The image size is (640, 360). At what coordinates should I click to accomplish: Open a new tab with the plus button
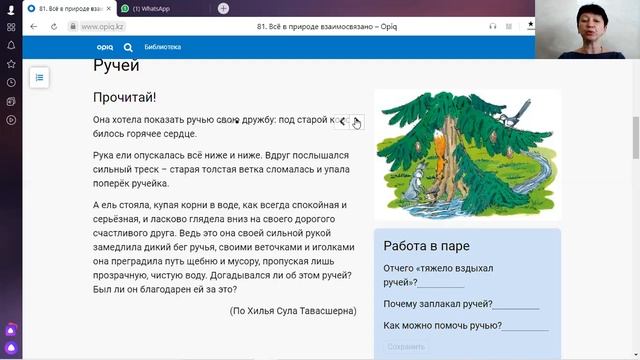(223, 8)
